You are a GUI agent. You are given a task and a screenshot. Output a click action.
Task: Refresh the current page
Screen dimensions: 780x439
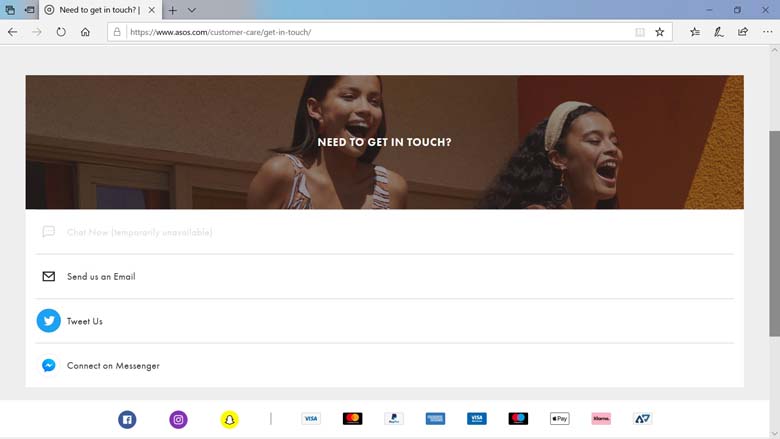click(61, 32)
